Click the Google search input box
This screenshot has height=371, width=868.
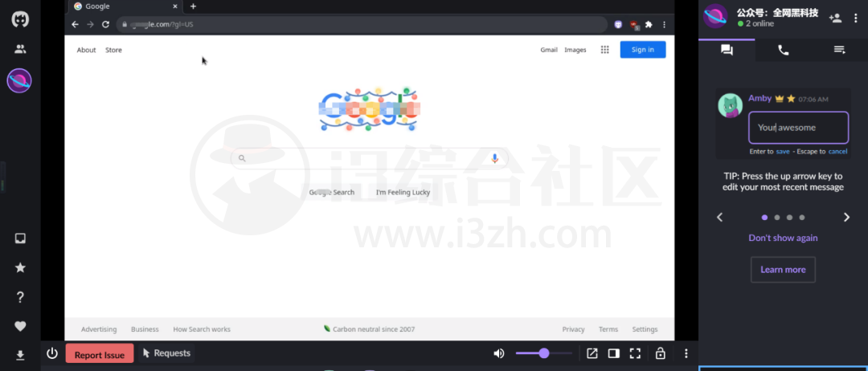click(x=369, y=158)
